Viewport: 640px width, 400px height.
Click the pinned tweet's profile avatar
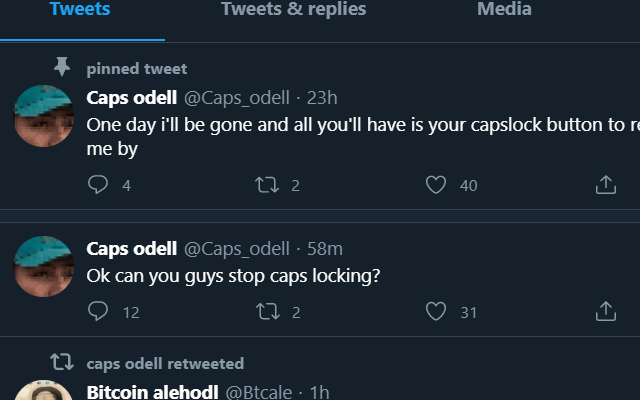(44, 115)
